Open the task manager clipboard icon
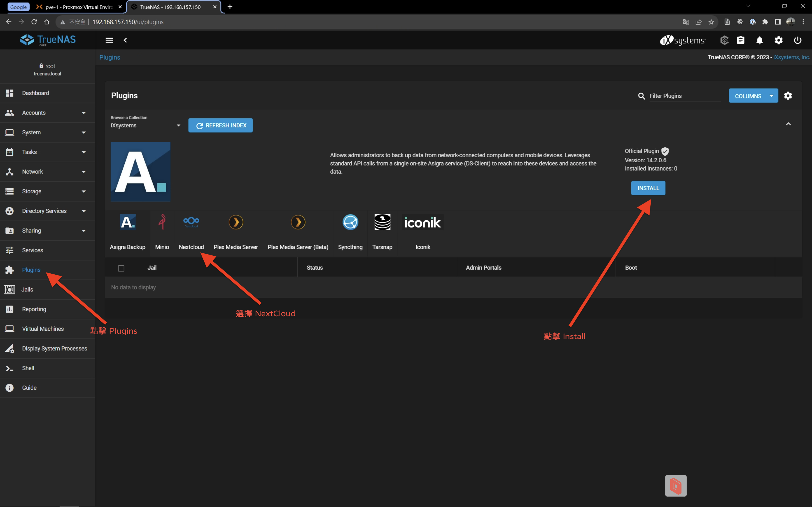812x507 pixels. coord(741,40)
